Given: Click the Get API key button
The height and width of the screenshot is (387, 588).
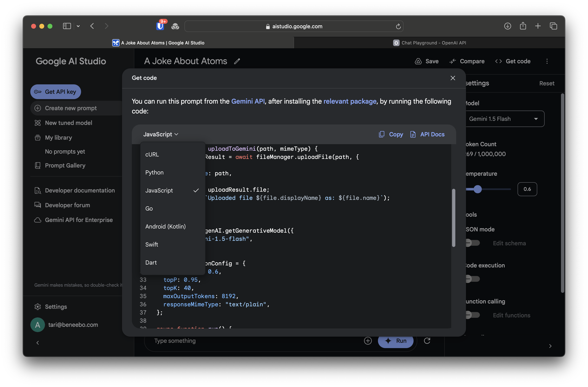Looking at the screenshot, I should [x=56, y=92].
